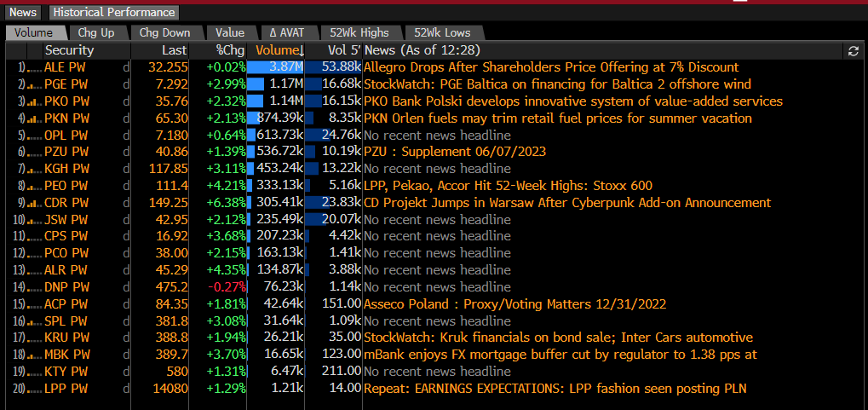Select the Chg Down tab
This screenshot has height=410, width=868.
pos(165,32)
